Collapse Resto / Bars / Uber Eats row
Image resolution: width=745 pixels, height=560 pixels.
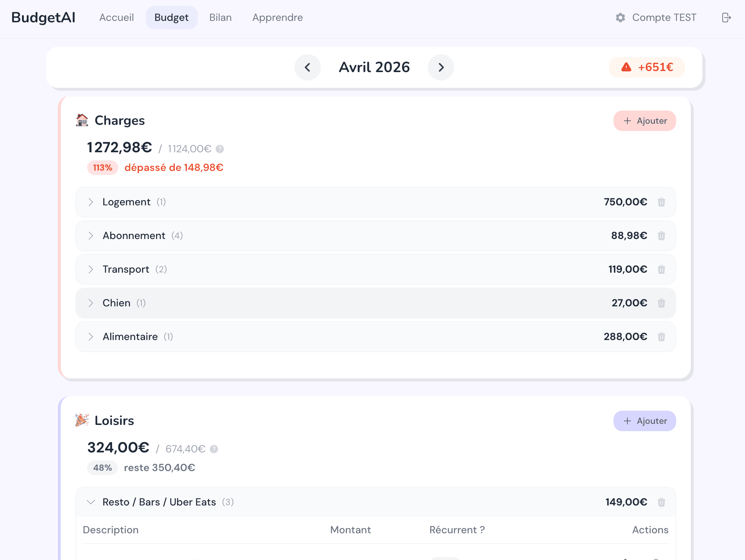click(x=91, y=502)
